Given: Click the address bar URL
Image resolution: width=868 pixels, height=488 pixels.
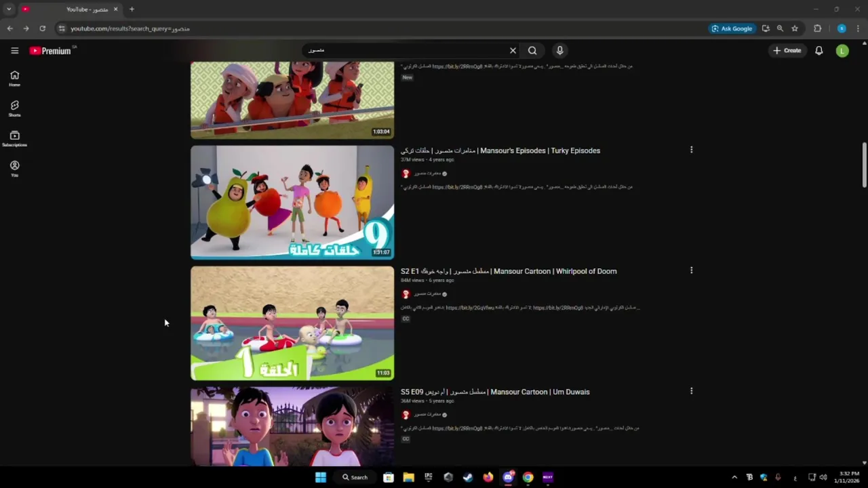Looking at the screenshot, I should 130,28.
